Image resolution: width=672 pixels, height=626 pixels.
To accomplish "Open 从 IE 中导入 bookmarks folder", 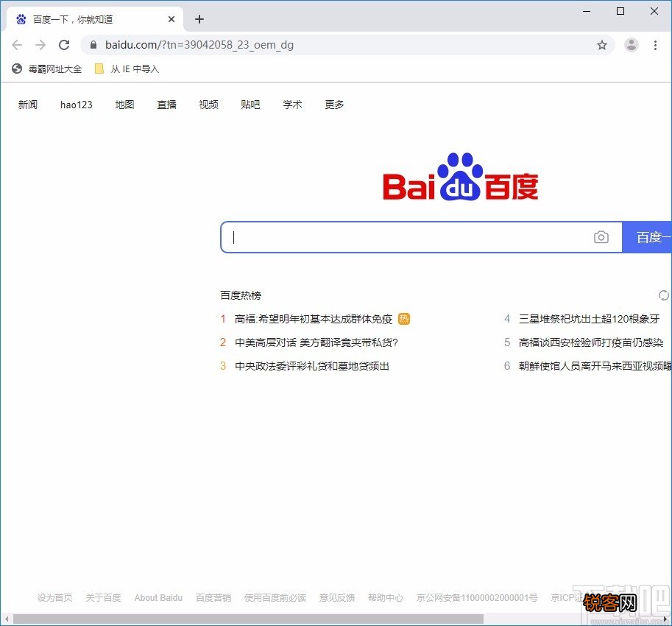I will click(x=127, y=68).
